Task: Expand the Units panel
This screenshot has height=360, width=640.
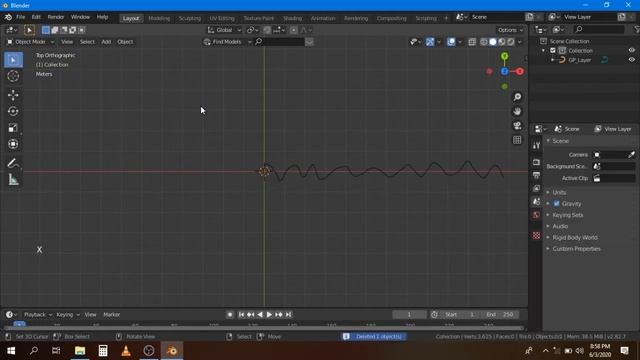Action: point(559,192)
